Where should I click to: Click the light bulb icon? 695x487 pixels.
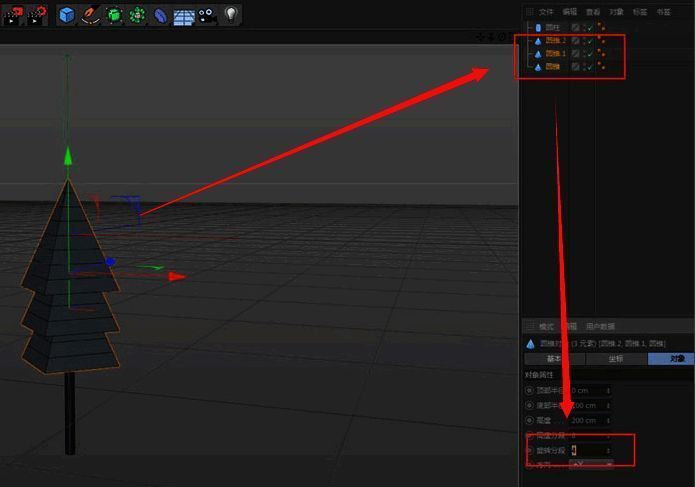(231, 14)
